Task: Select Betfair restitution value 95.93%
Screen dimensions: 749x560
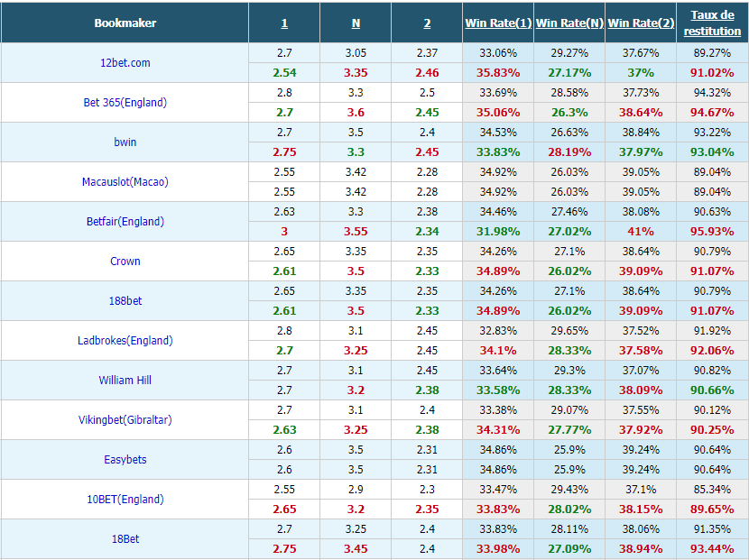Action: coord(712,231)
